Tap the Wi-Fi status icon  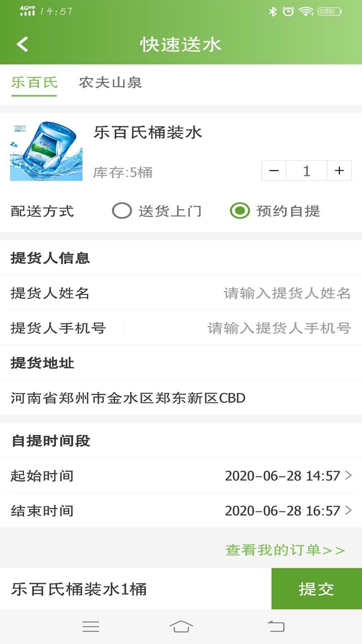click(x=306, y=11)
